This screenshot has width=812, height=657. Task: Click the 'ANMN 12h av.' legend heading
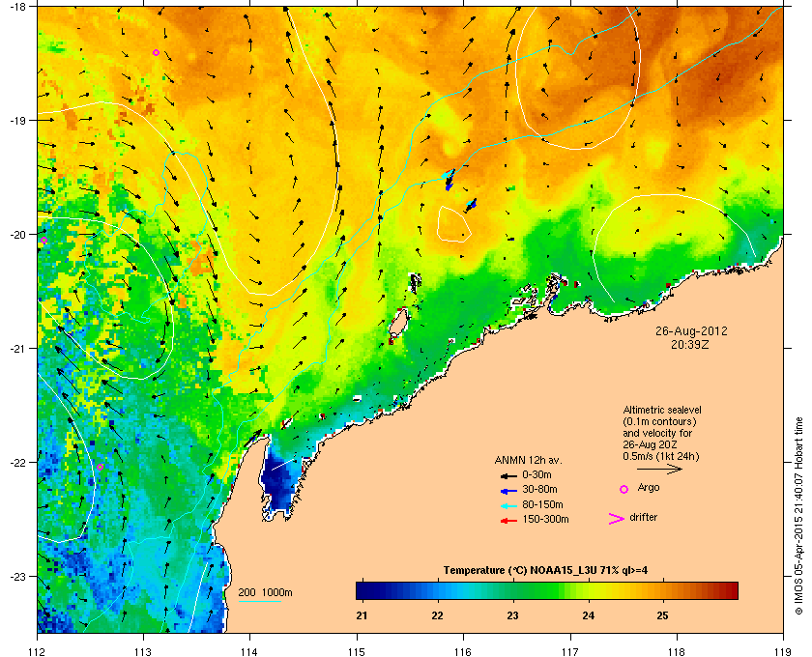pos(528,460)
